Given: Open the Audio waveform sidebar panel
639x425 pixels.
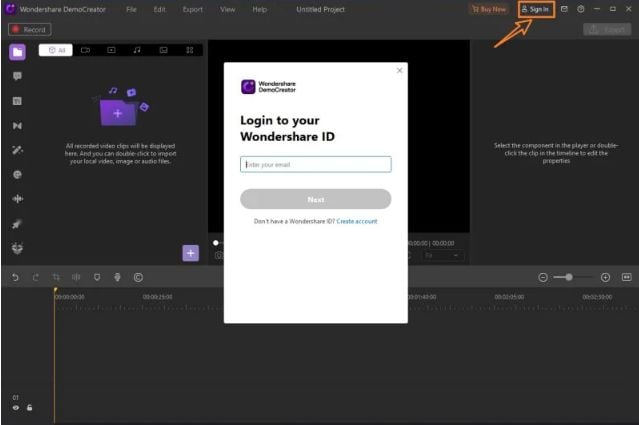Looking at the screenshot, I should point(17,199).
